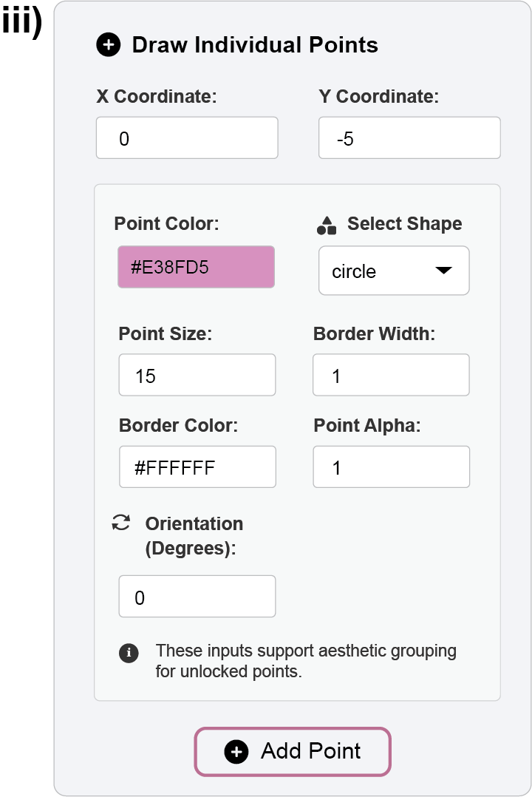Click the dropdown arrow in the shape selector

(x=443, y=271)
